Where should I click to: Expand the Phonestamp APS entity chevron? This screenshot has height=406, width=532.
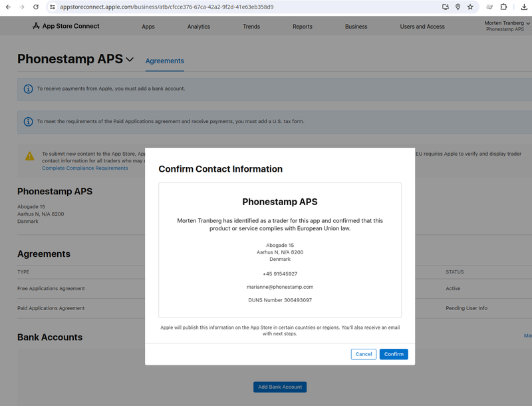pos(130,59)
